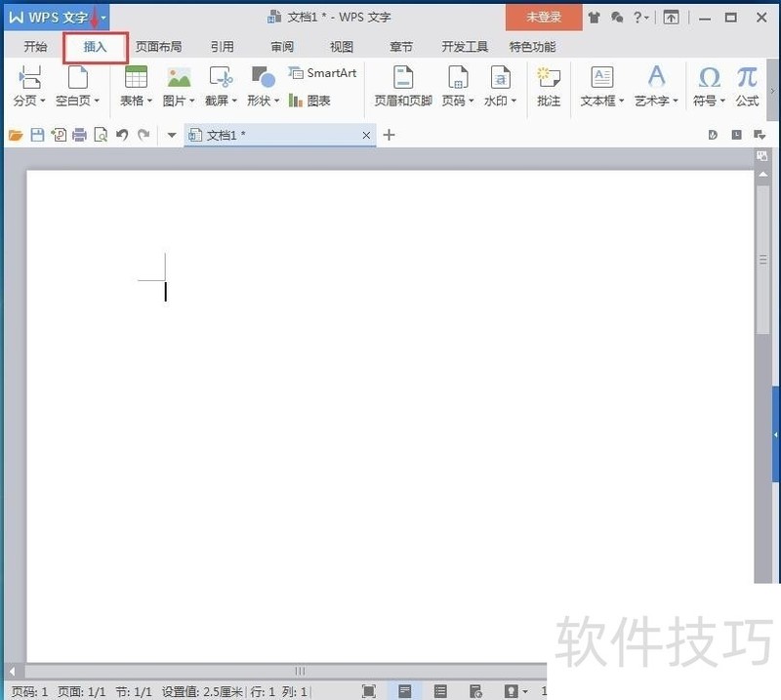Add a watermark with 水印 icon
This screenshot has width=781, height=700.
tap(500, 77)
